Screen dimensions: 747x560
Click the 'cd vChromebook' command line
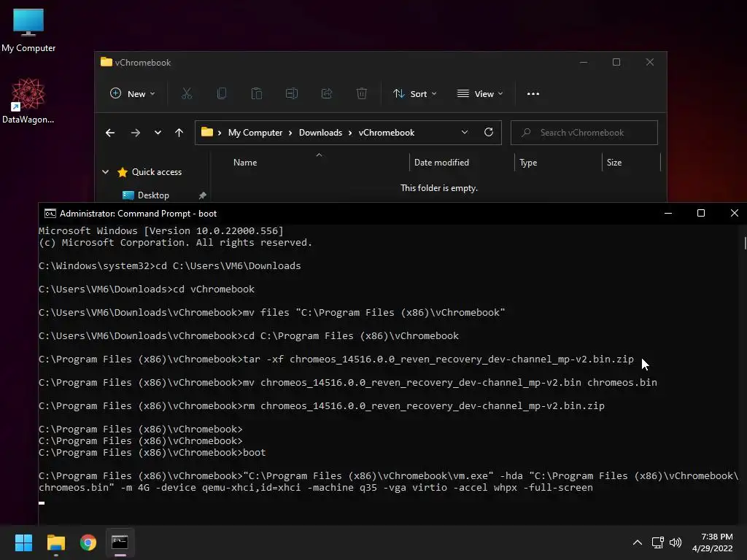[x=147, y=289]
